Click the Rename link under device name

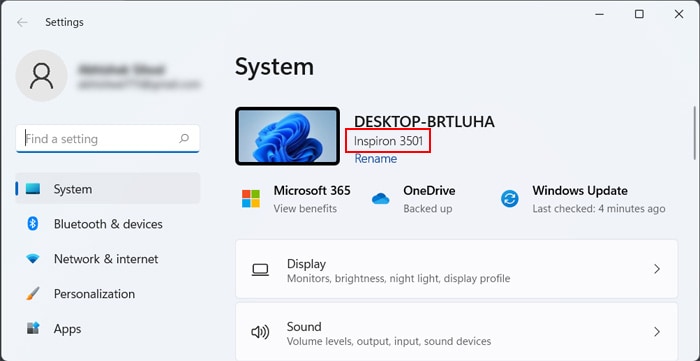pos(375,159)
